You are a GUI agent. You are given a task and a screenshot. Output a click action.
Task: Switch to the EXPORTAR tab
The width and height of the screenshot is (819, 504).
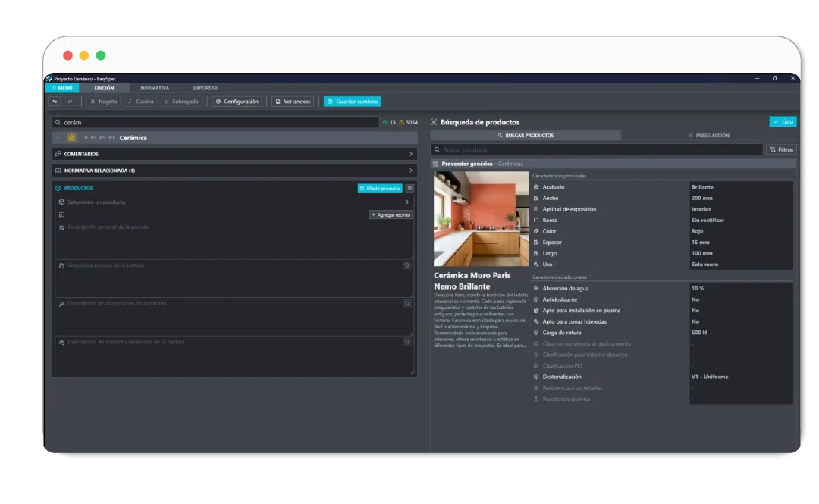(206, 88)
